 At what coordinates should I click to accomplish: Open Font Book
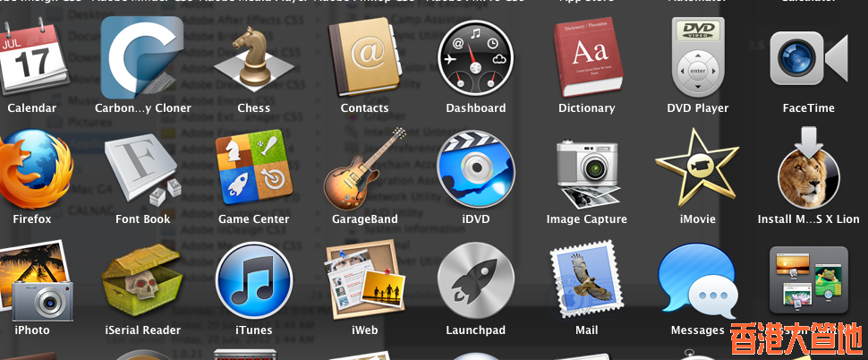143,170
